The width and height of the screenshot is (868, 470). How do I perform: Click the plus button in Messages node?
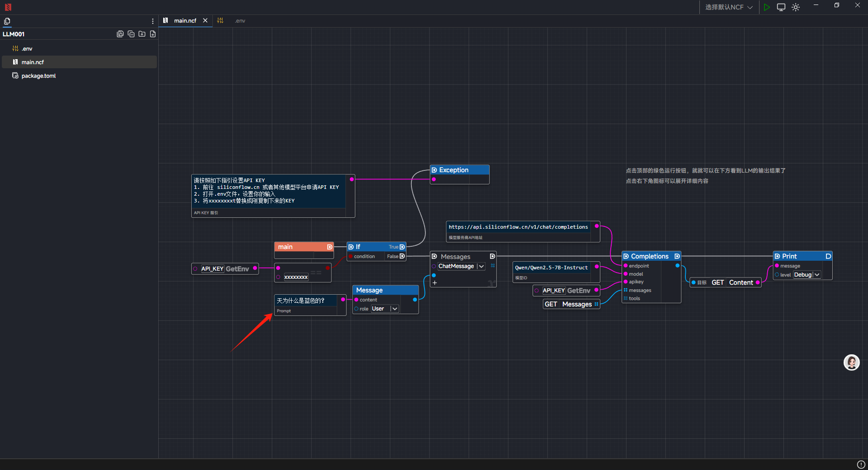(434, 283)
